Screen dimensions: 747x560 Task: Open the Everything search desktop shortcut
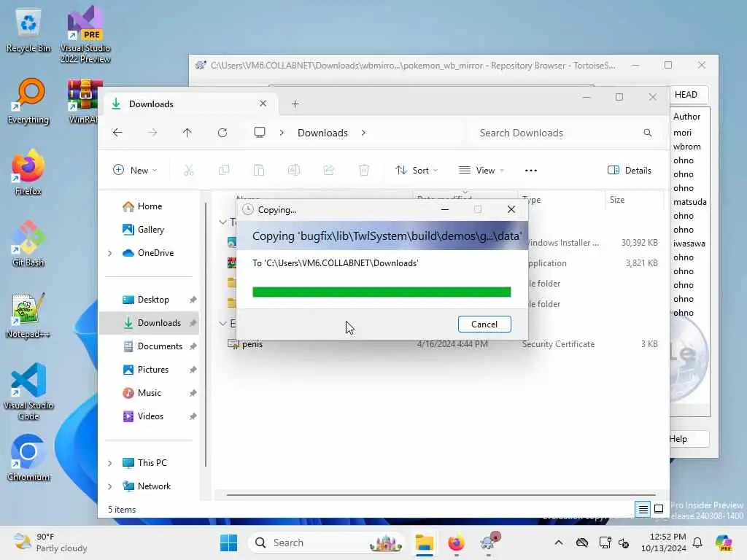[x=28, y=101]
